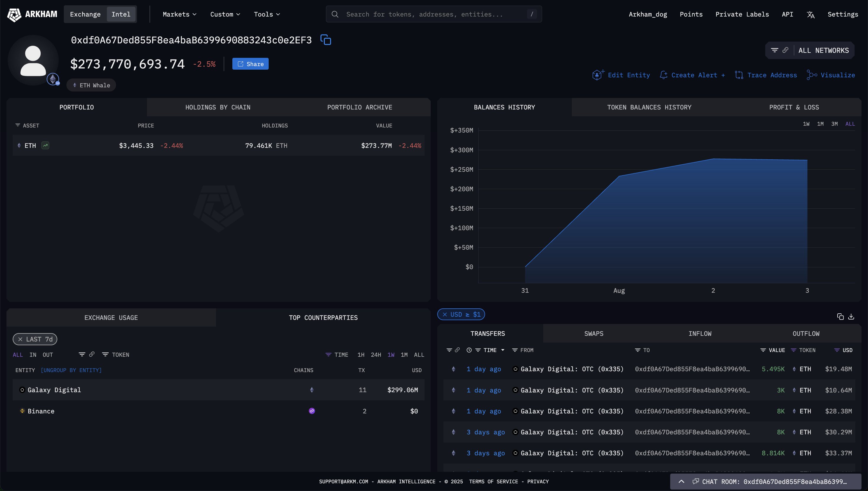Copy transfers table with copy icon
Screen dimensions: 868x491
840,316
